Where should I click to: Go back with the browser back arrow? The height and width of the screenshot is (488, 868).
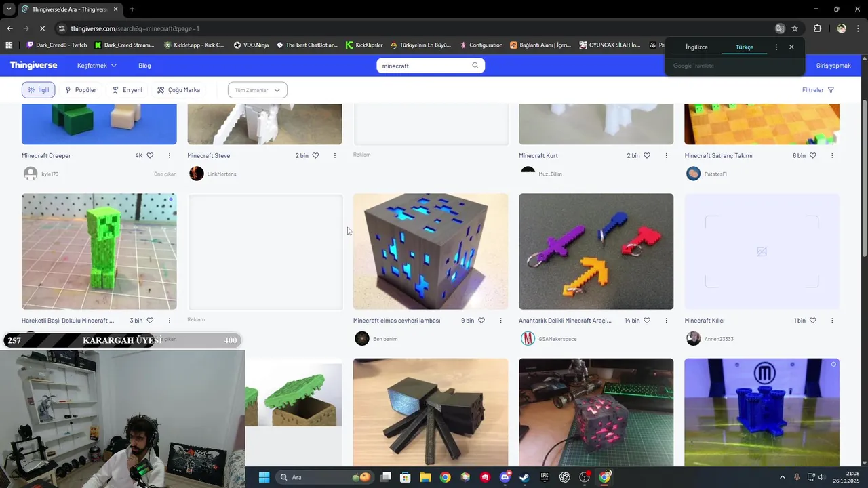(9, 28)
